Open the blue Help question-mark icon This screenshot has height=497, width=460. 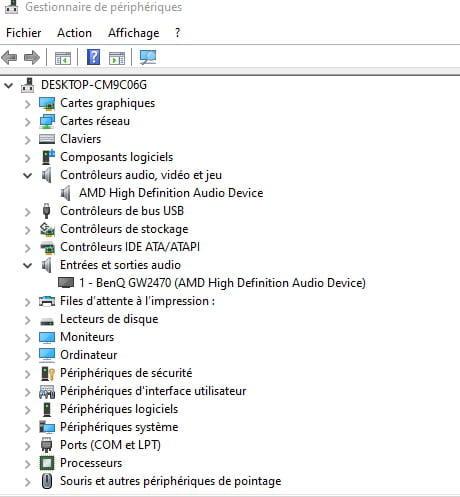point(93,57)
